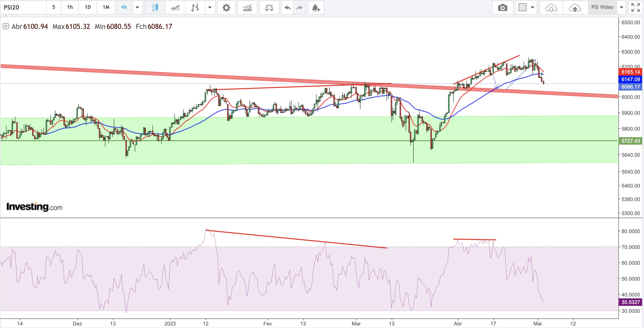This screenshot has height=328, width=644.
Task: Click the PSI Video layout button
Action: (x=602, y=7)
